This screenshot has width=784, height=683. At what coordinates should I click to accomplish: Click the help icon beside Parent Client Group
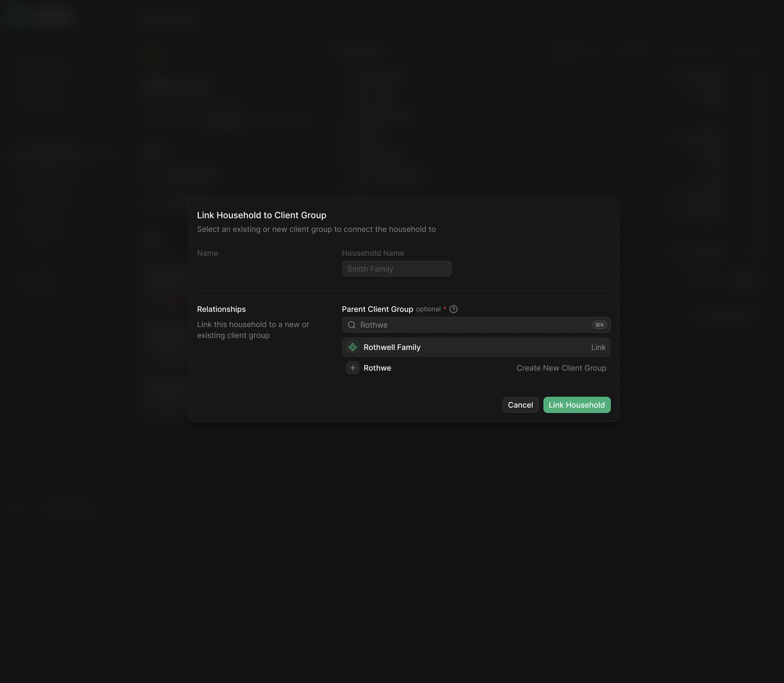pyautogui.click(x=454, y=309)
